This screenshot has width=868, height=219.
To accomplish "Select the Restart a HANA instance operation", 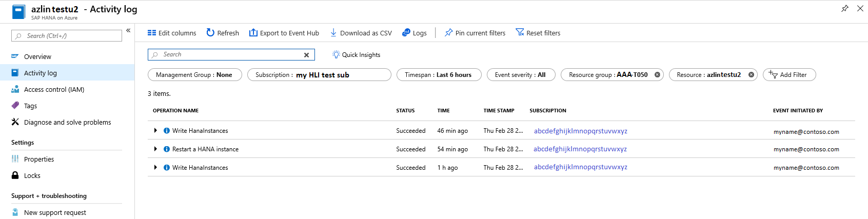I will (205, 149).
